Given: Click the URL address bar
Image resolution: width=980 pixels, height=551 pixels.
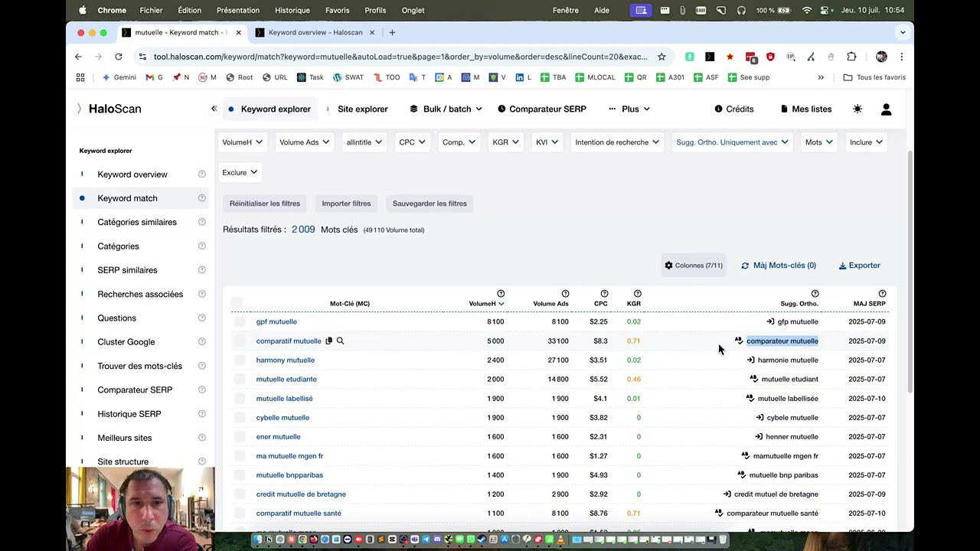Looking at the screenshot, I should [400, 57].
